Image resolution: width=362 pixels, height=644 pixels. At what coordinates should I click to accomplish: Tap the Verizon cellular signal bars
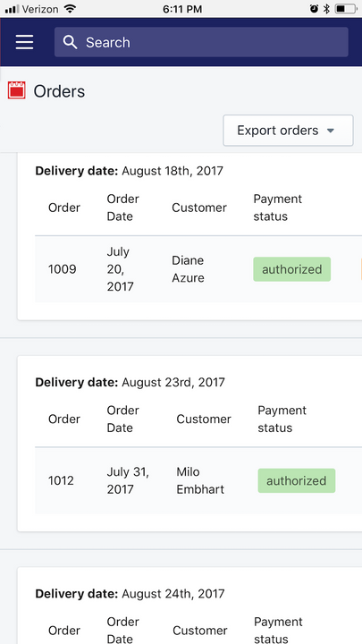tap(13, 9)
